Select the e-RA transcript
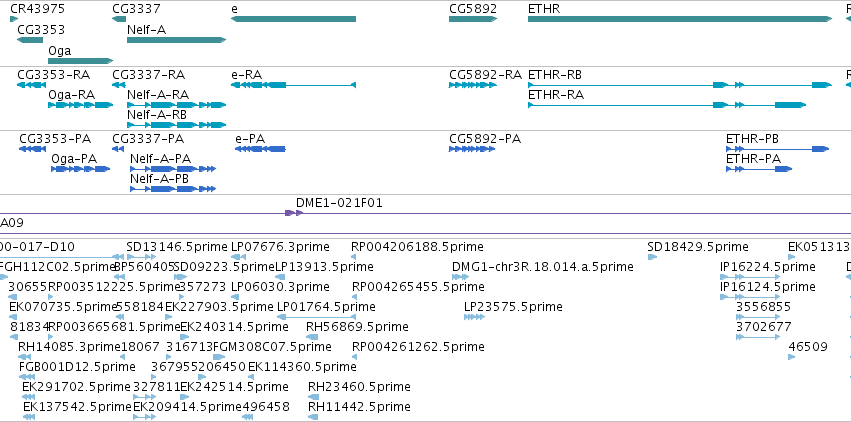This screenshot has width=851, height=422. coord(293,85)
